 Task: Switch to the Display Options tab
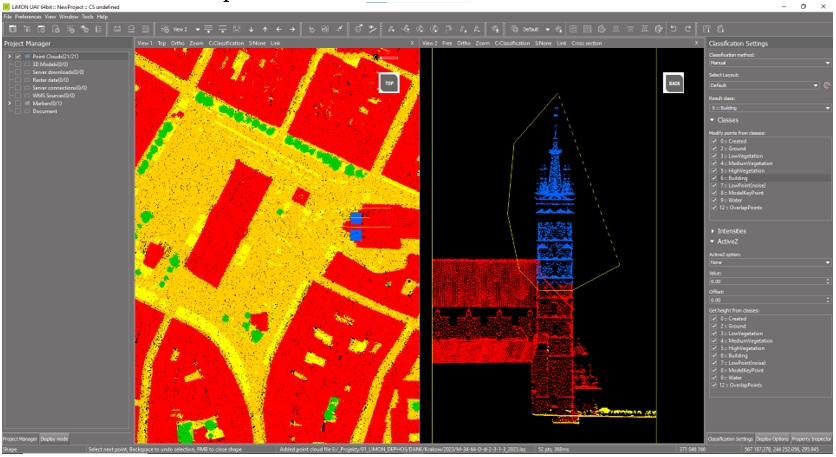[x=771, y=438]
